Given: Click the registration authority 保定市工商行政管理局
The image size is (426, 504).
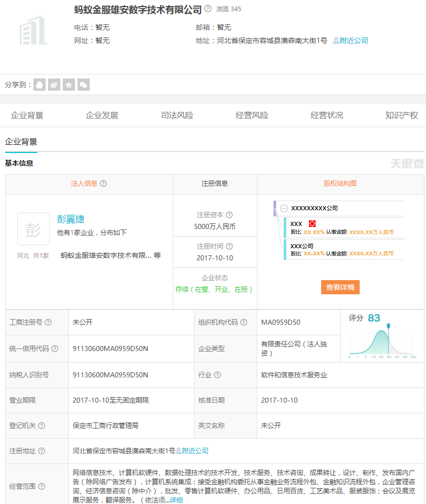Looking at the screenshot, I should pos(105,425).
